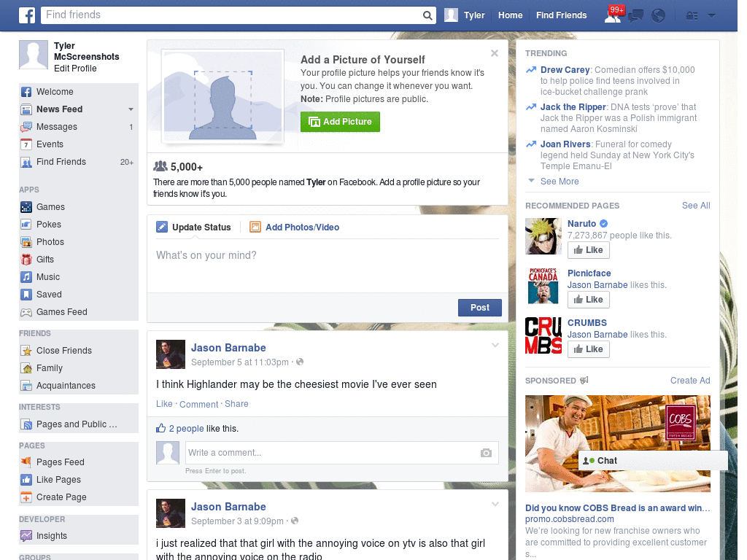This screenshot has height=560, width=747.
Task: Open Drew Carey trending topic
Action: tap(565, 70)
